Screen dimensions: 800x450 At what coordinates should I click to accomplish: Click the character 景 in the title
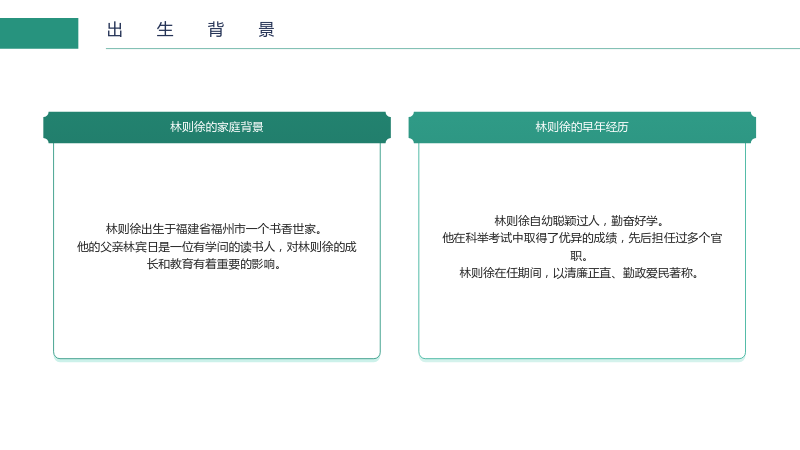(x=266, y=30)
